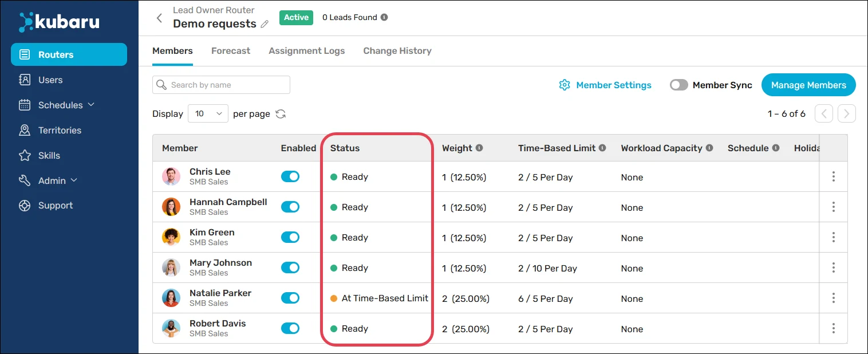Toggle Enabled switch for Kim Green
Image resolution: width=868 pixels, height=354 pixels.
tap(290, 237)
